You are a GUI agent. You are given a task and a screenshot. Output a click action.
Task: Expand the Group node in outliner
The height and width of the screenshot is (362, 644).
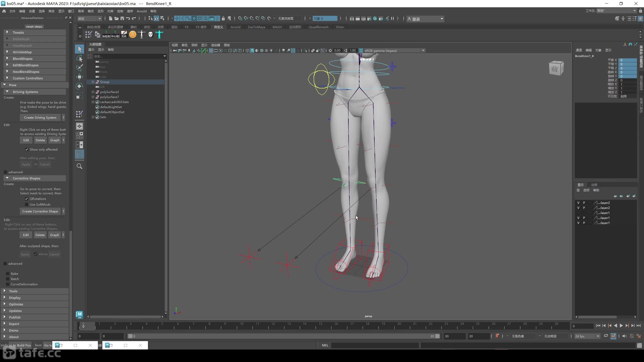point(93,82)
